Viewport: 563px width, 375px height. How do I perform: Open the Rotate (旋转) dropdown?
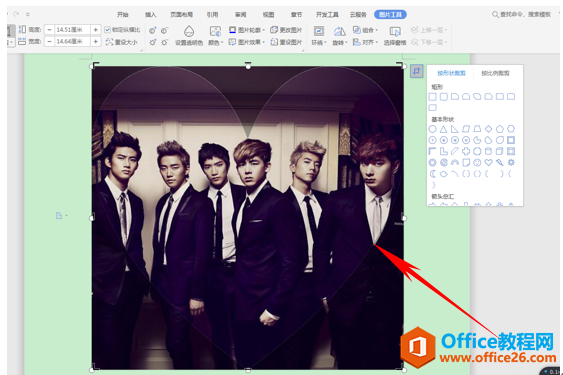[x=339, y=36]
